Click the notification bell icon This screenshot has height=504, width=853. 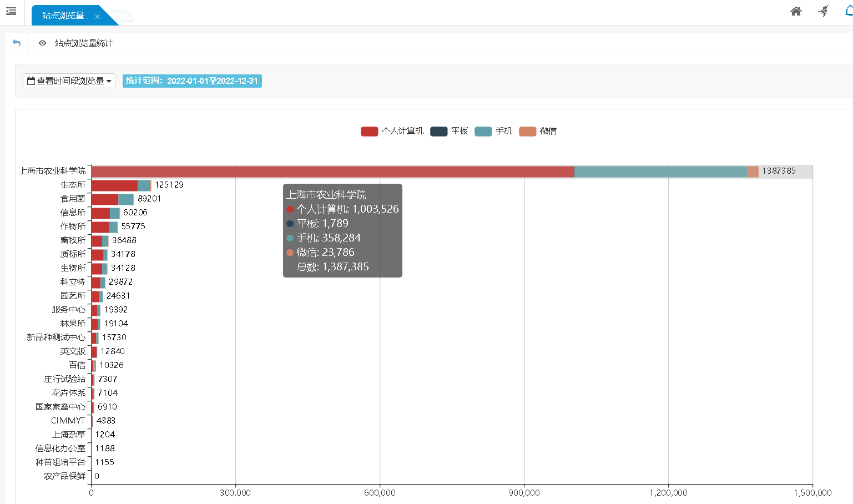click(849, 11)
